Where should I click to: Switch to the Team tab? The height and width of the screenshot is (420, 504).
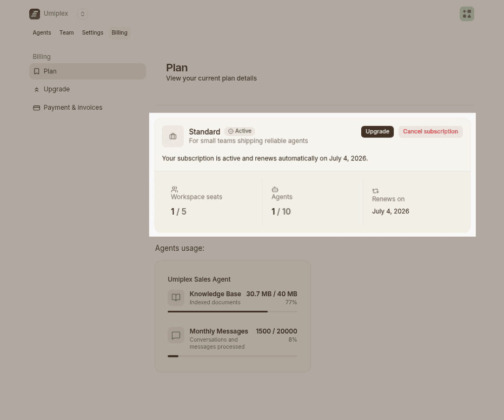point(67,32)
